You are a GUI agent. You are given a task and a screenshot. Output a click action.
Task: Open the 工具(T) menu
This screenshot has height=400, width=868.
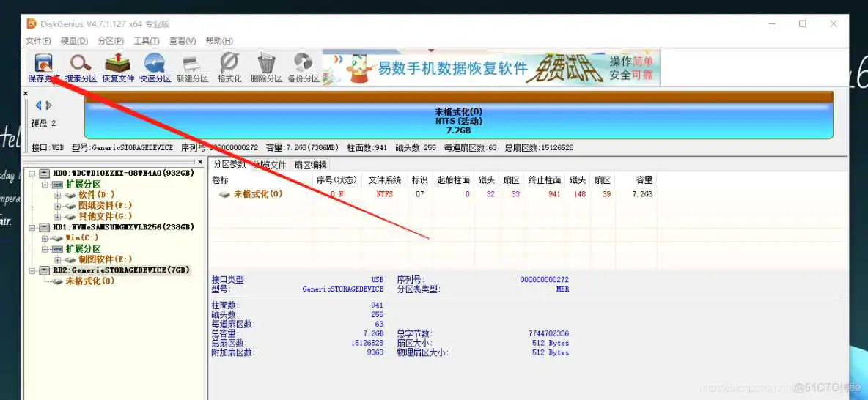pyautogui.click(x=146, y=41)
